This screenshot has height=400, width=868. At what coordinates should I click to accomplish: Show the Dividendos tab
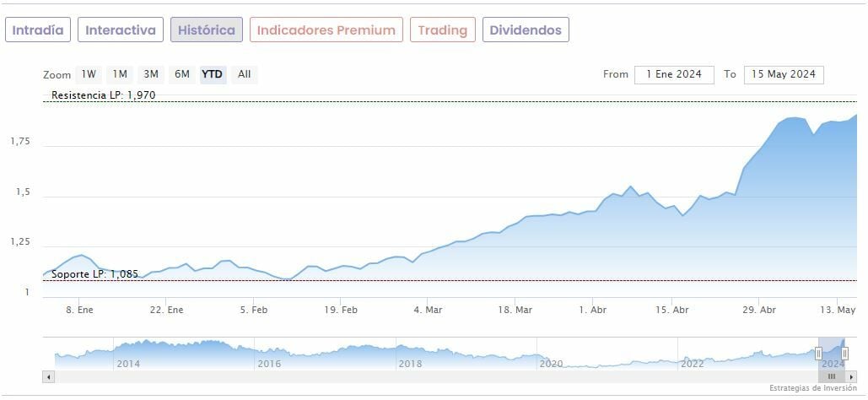click(x=526, y=30)
